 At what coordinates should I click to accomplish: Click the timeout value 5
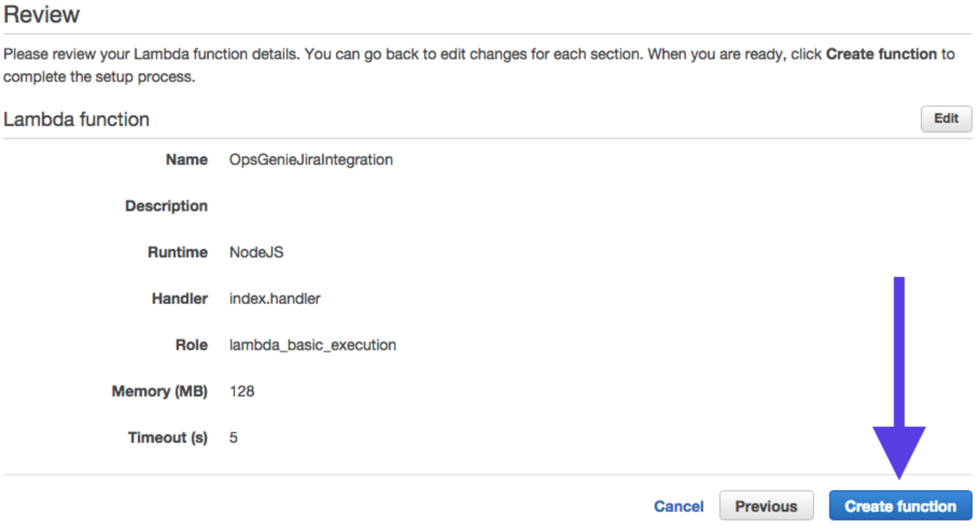(233, 437)
